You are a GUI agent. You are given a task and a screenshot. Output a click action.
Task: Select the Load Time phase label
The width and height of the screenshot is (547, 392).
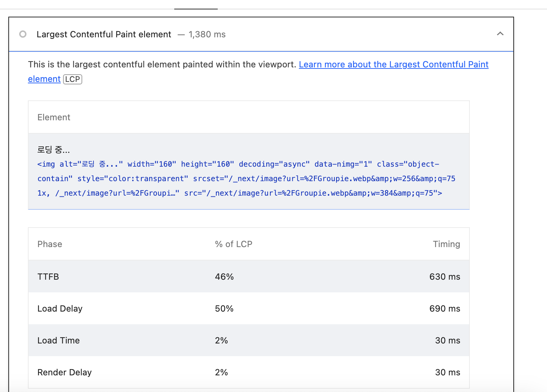pyautogui.click(x=58, y=341)
